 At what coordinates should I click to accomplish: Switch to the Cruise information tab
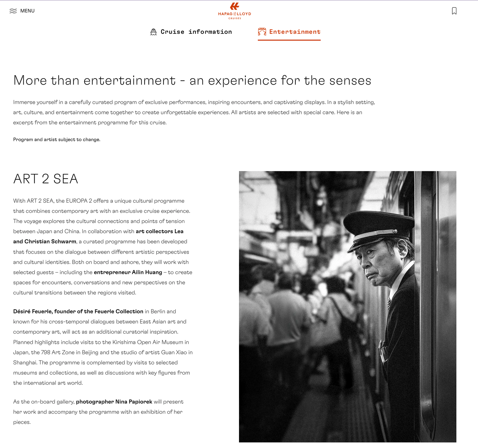click(191, 32)
